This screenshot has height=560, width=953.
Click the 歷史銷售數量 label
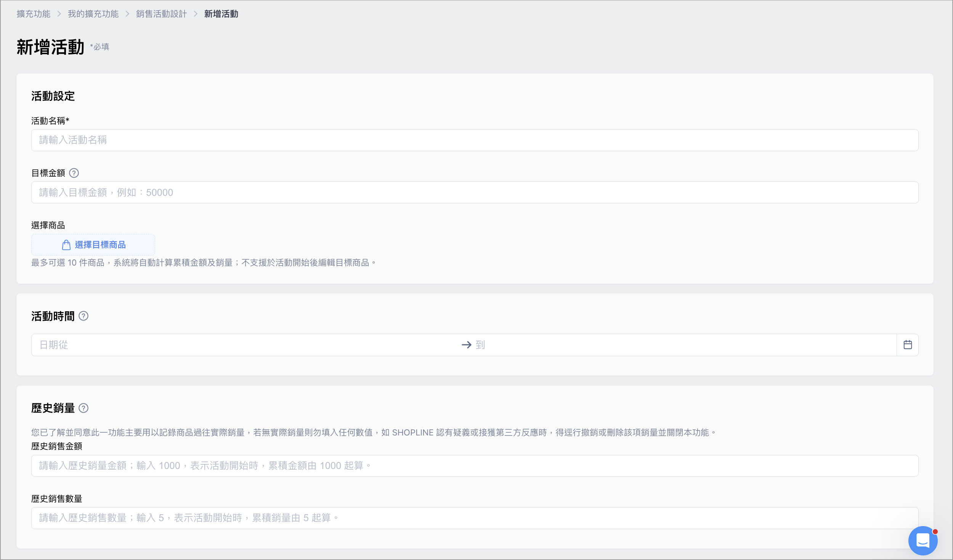pyautogui.click(x=57, y=499)
